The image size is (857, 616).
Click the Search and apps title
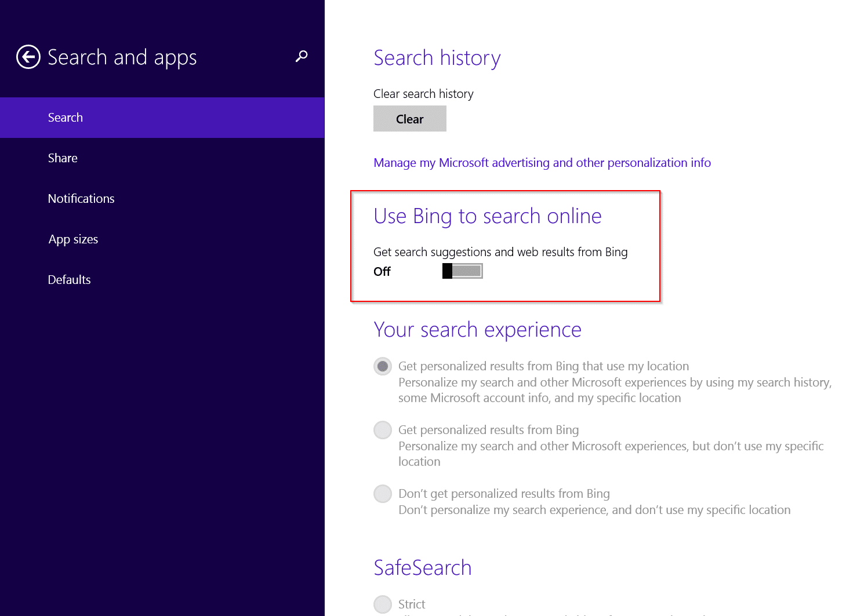click(x=122, y=57)
